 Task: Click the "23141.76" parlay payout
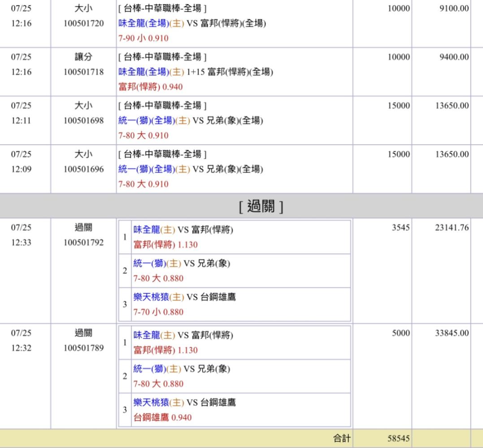[x=452, y=228]
